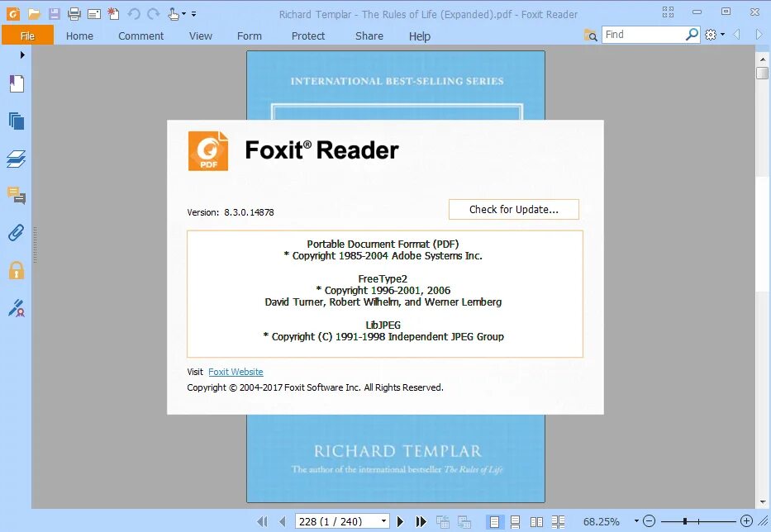Click the vertical scrollbar thumb
Viewport: 771px width, 532px height.
tap(763, 73)
